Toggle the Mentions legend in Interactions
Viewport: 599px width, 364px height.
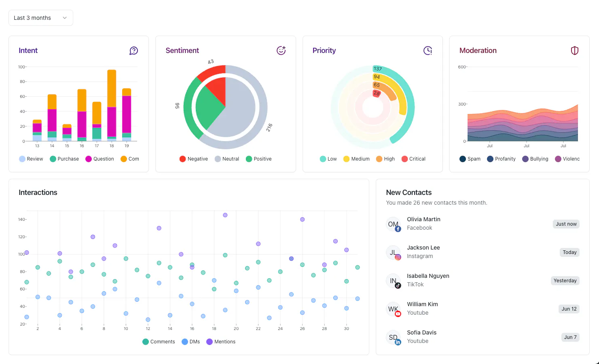[x=221, y=342]
